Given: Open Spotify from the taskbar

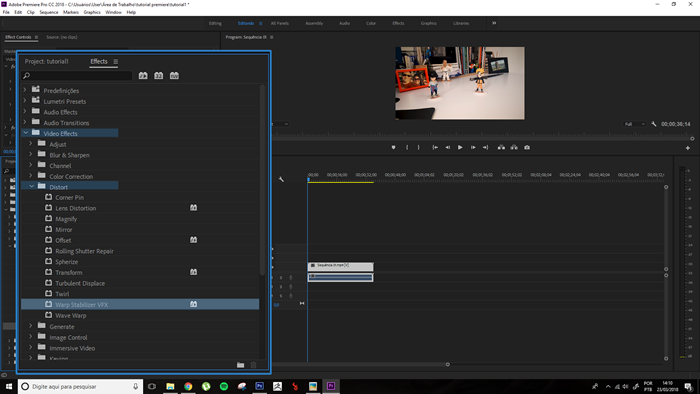Looking at the screenshot, I should point(224,386).
